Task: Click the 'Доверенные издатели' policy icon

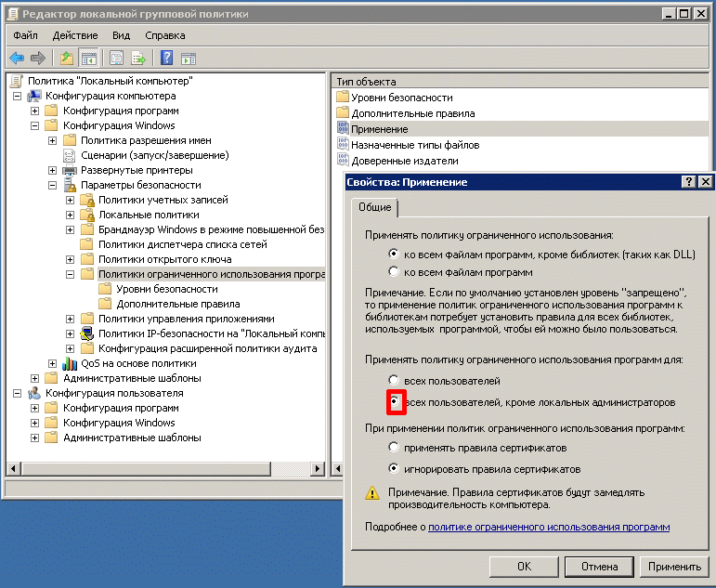Action: [343, 160]
